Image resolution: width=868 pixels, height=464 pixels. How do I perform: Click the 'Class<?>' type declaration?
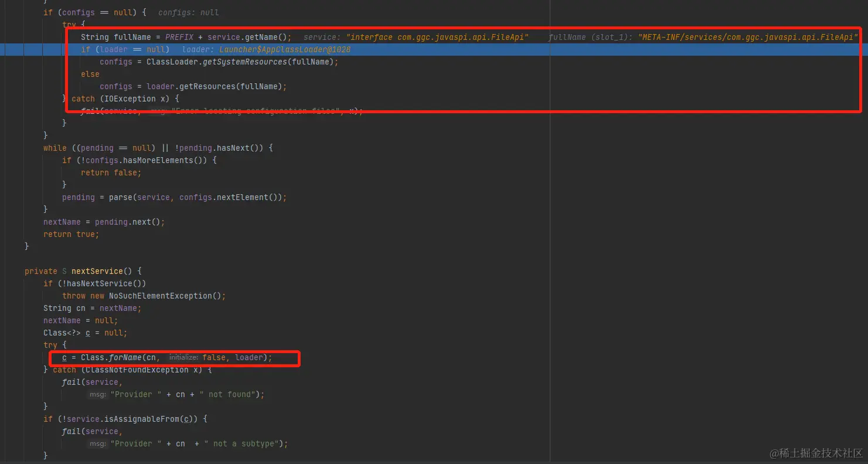62,333
